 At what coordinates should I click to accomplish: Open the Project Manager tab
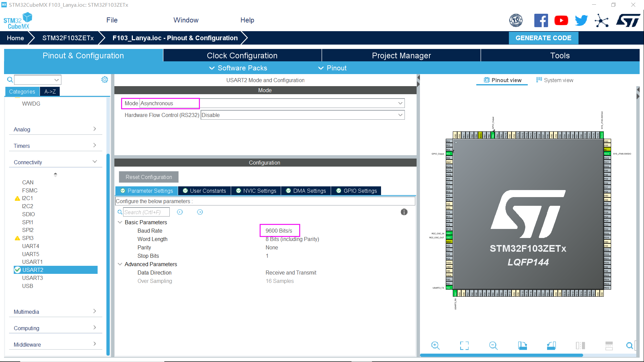coord(401,56)
